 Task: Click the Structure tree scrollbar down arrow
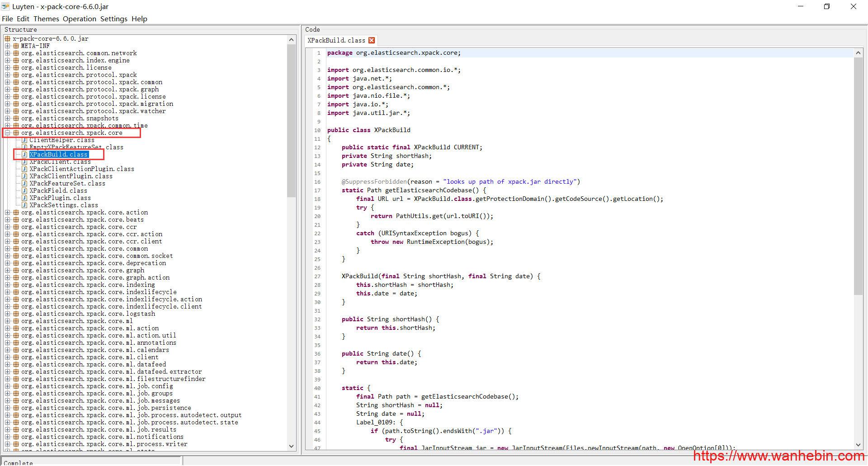(x=292, y=447)
